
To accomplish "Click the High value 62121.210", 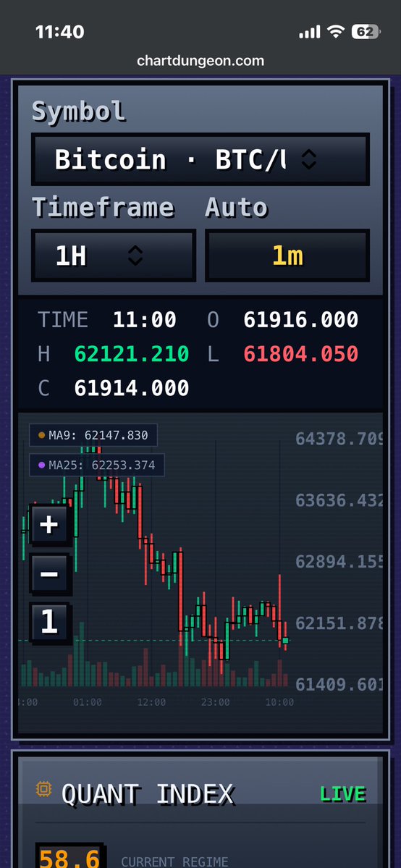I will 132,354.
